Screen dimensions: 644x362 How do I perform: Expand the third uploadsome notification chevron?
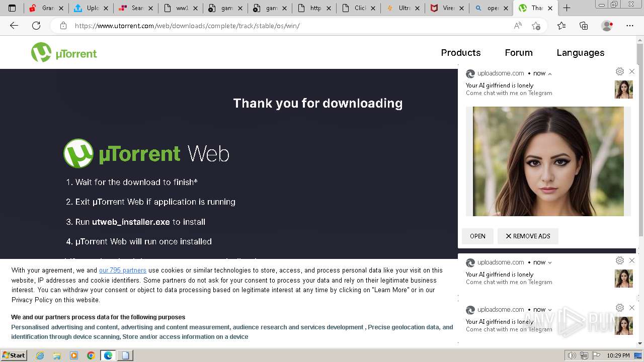[550, 310]
